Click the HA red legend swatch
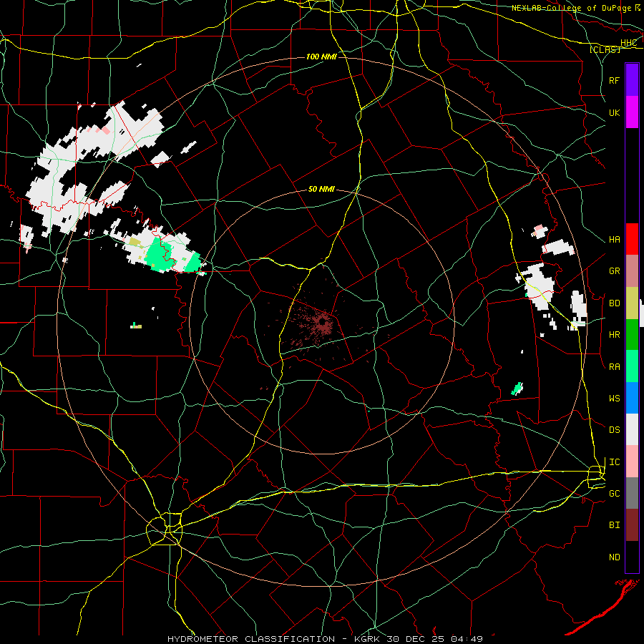The height and width of the screenshot is (644, 644). (632, 239)
